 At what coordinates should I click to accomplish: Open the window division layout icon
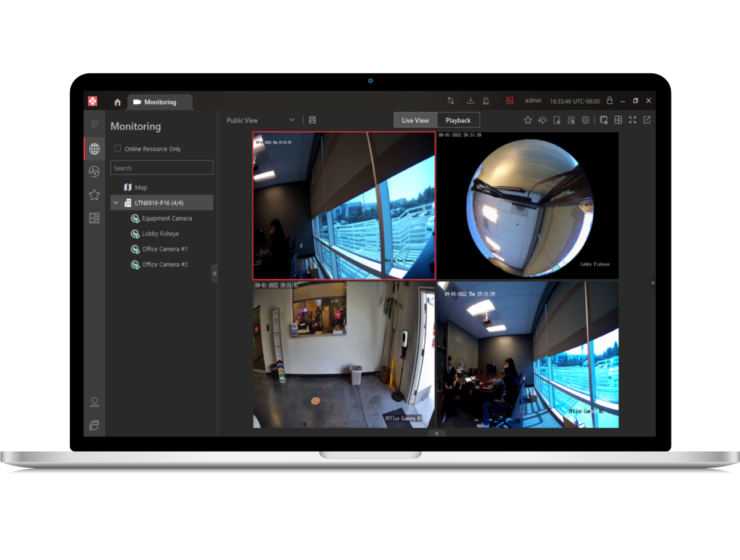618,120
